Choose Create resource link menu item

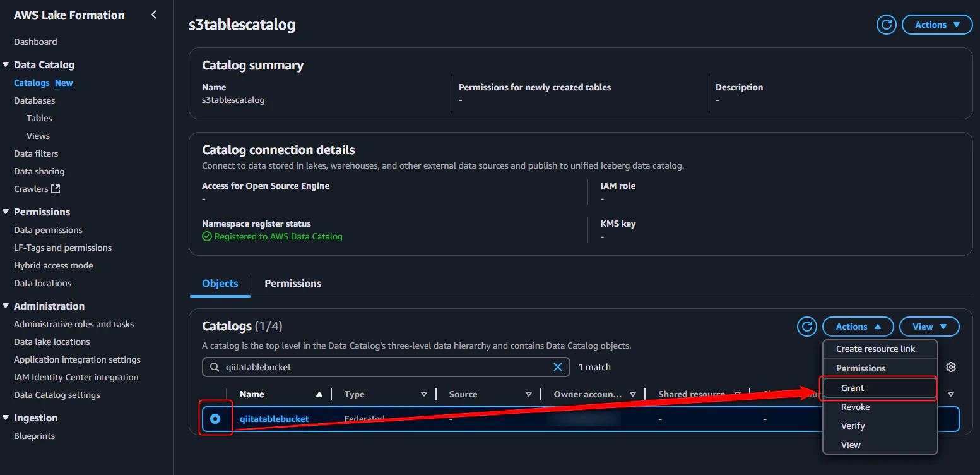880,349
